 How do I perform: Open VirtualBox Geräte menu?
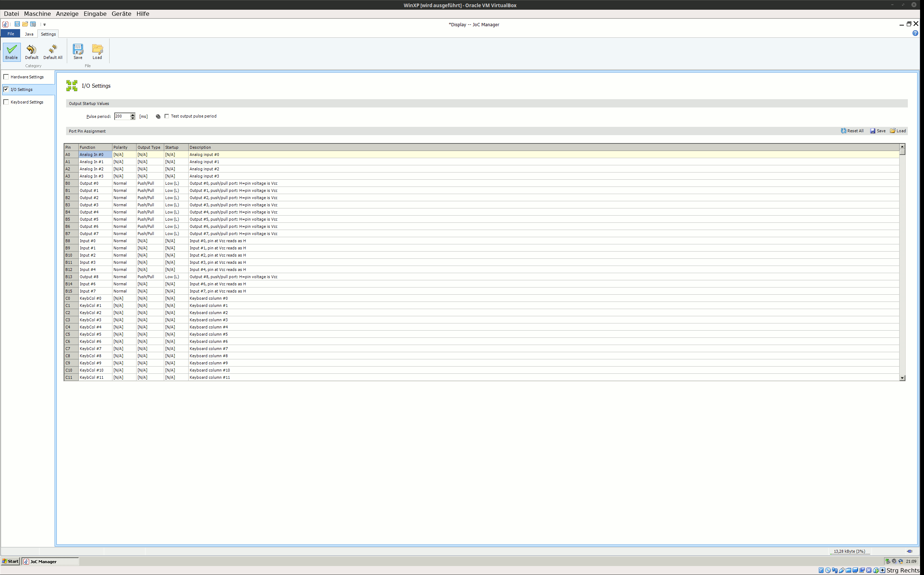click(121, 14)
